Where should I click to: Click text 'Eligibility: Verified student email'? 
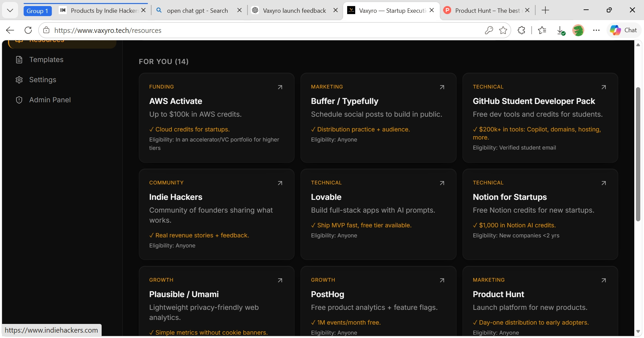tap(514, 148)
